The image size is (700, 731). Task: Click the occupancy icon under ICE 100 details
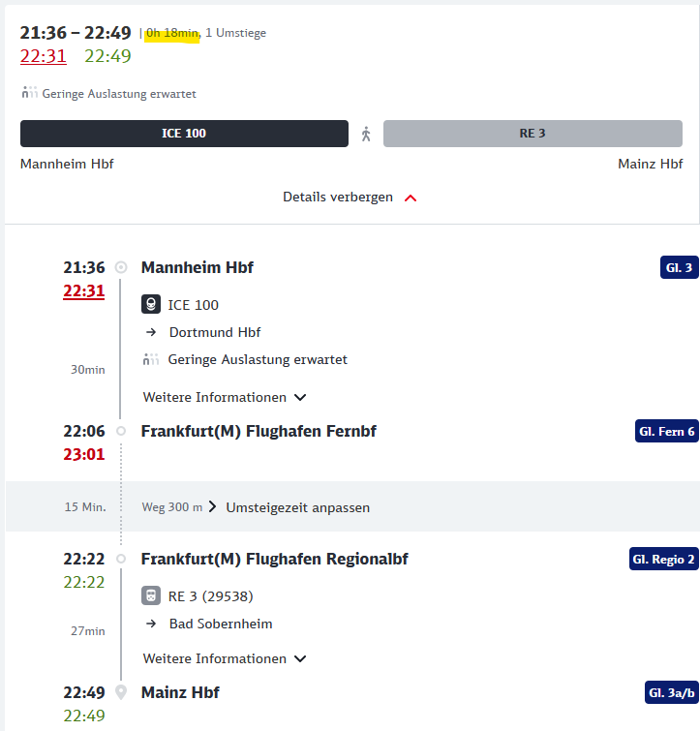coord(150,359)
